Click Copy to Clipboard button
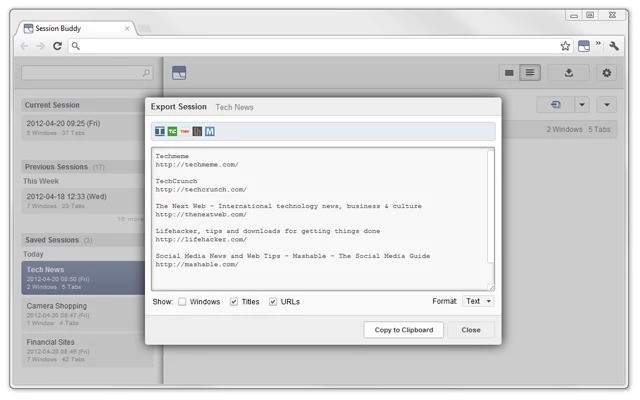640x400 pixels. (404, 330)
